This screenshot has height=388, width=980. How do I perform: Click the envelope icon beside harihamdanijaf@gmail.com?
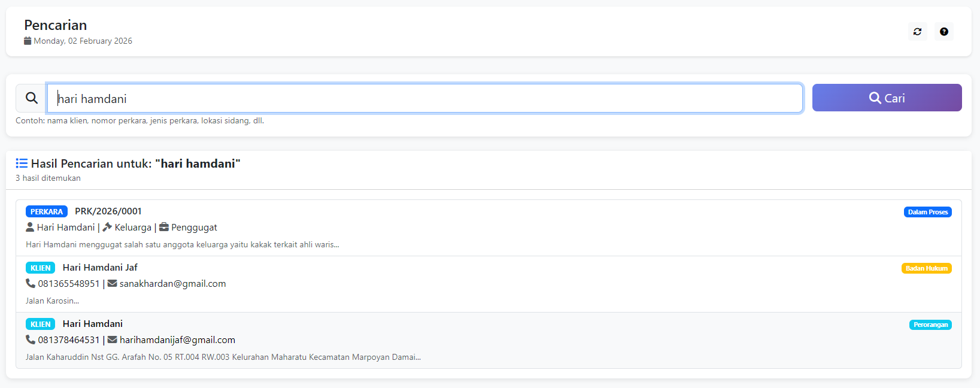[112, 339]
